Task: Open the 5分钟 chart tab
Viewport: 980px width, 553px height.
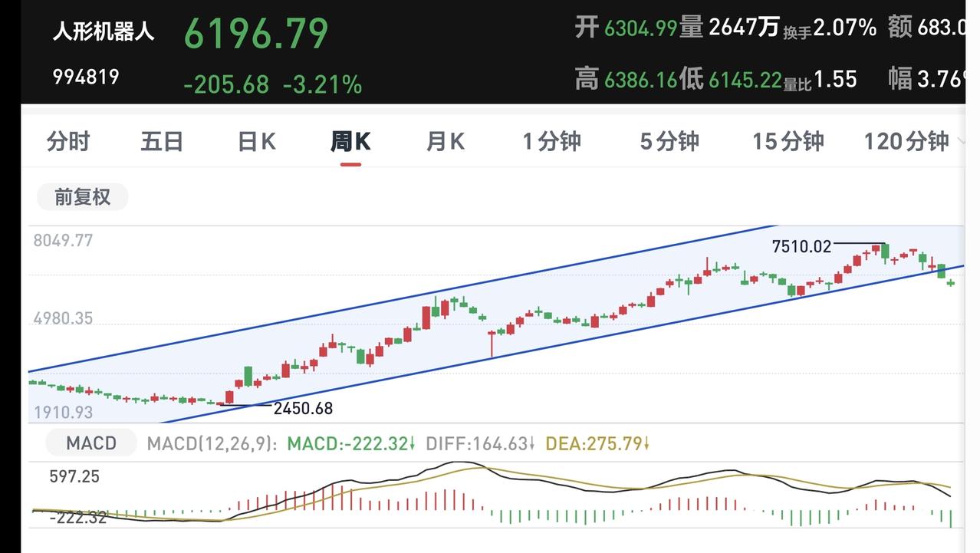Action: click(669, 141)
